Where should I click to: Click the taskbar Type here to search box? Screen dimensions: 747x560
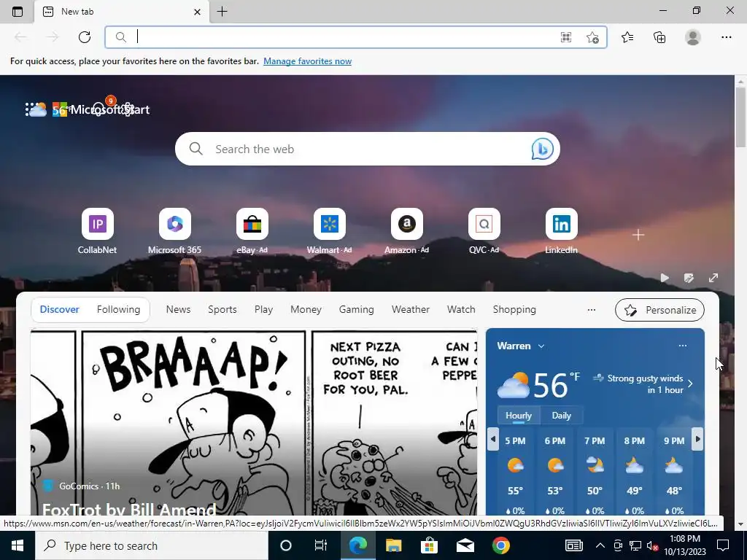point(152,545)
